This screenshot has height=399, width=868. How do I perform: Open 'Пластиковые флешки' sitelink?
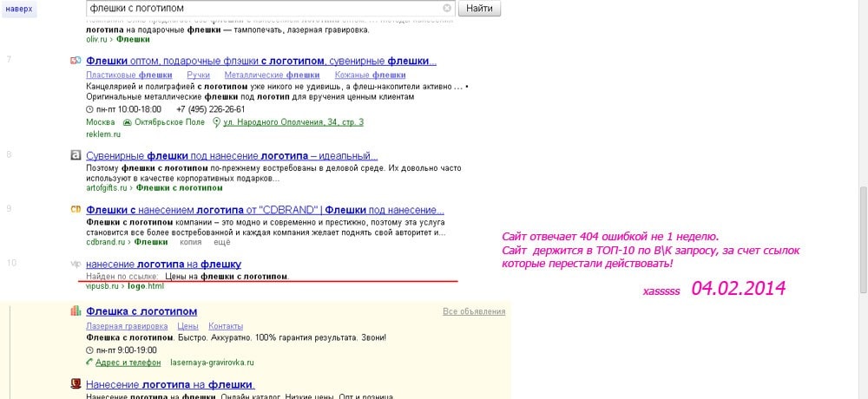click(x=129, y=75)
